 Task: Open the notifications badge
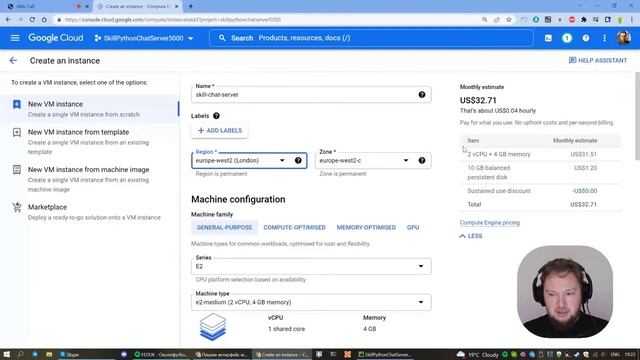coord(567,38)
